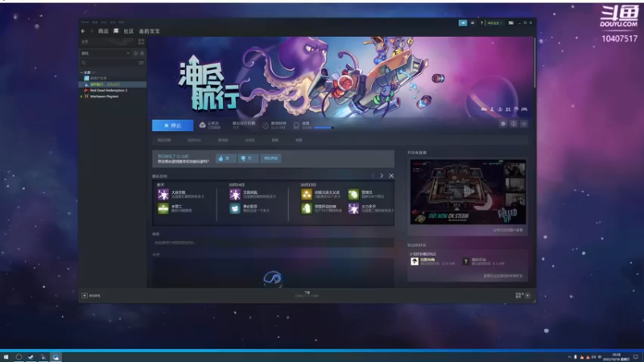Viewport: 644px width, 362px height.
Task: Switch to Big Picture mode icon
Action: [511, 23]
